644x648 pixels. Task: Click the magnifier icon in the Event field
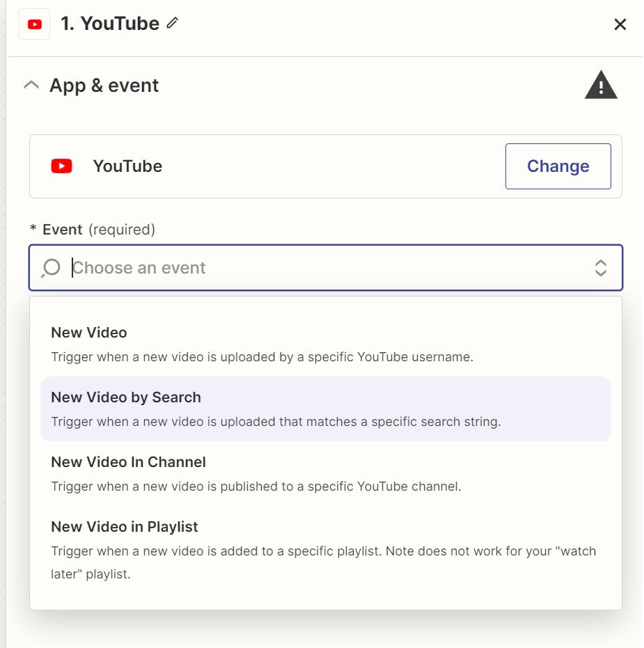(x=51, y=268)
